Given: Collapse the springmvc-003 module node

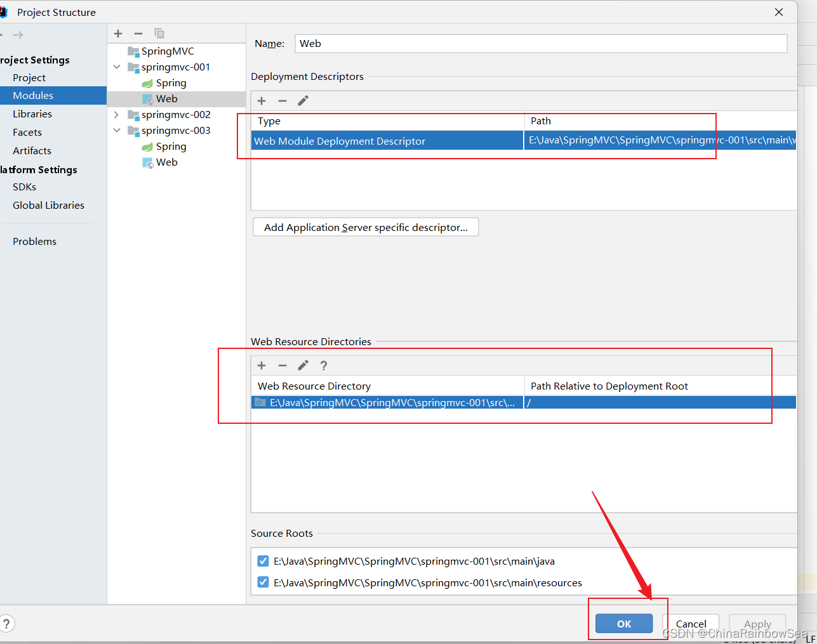Looking at the screenshot, I should [117, 131].
